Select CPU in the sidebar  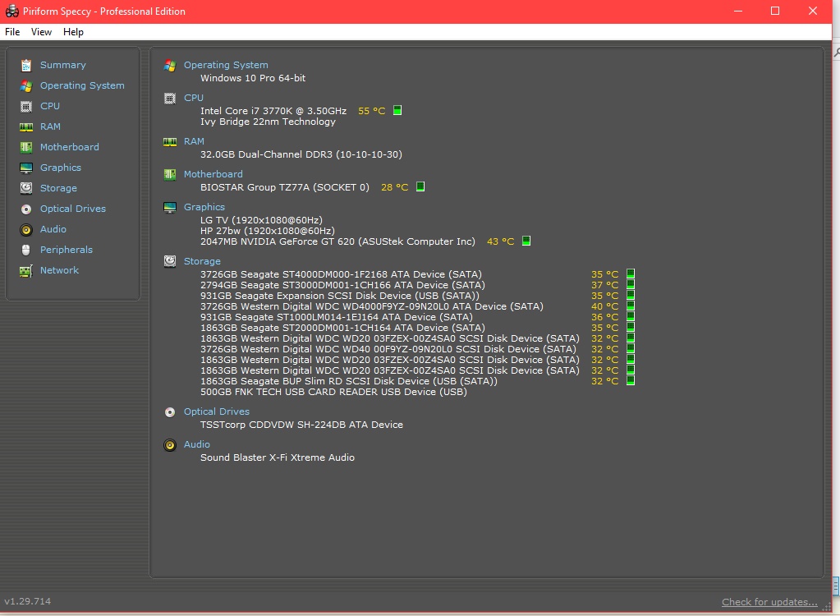tap(50, 106)
